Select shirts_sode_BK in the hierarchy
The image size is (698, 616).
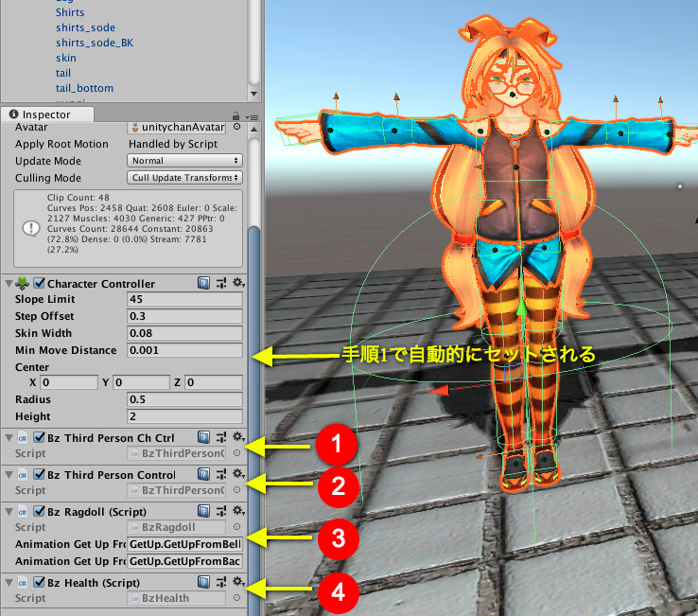(x=95, y=43)
